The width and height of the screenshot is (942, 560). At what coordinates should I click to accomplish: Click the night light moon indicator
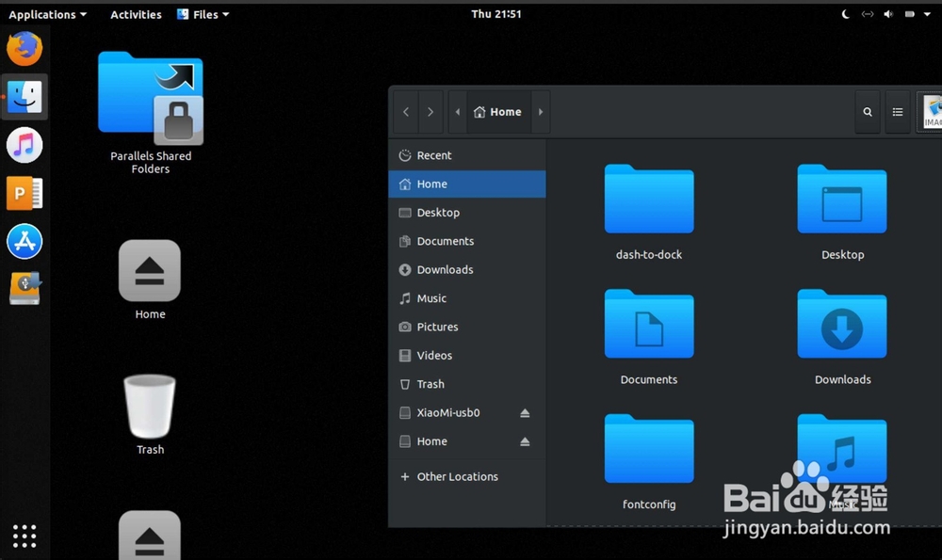pos(845,14)
